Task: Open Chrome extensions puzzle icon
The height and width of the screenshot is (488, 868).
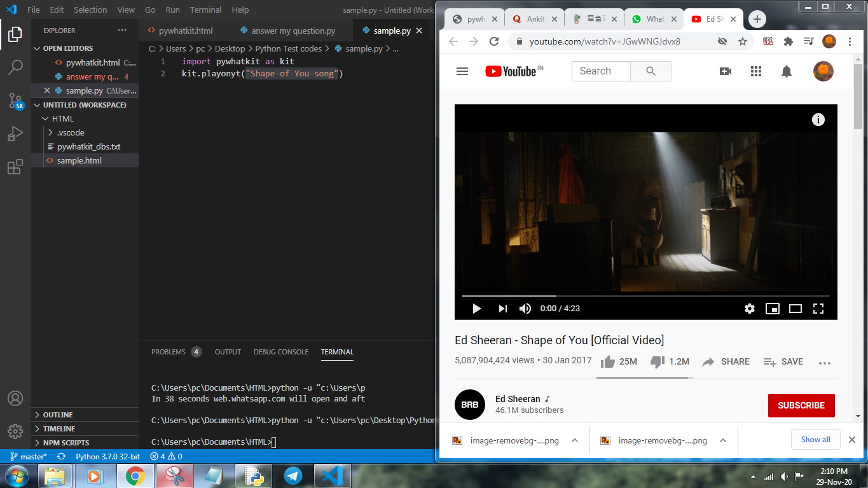Action: 789,41
